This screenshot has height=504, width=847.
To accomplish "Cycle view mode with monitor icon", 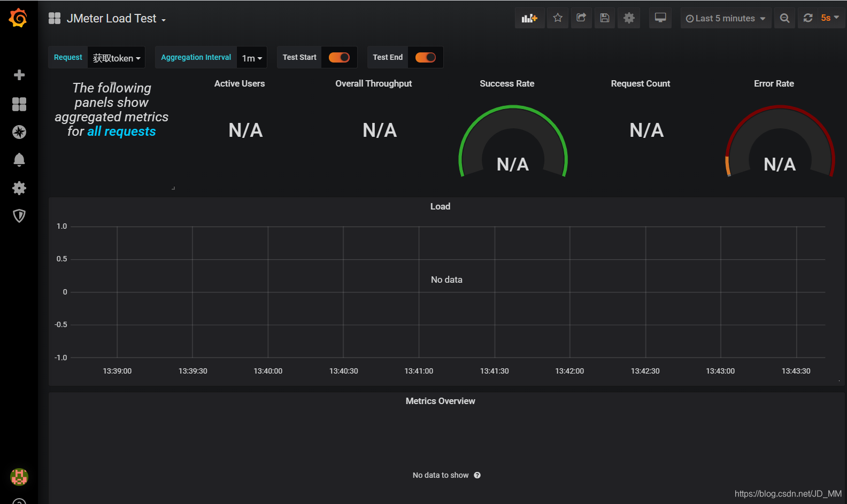I will click(660, 18).
